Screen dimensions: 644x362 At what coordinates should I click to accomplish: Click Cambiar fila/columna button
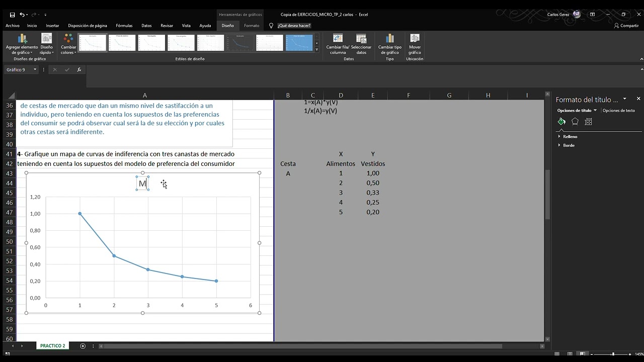338,44
